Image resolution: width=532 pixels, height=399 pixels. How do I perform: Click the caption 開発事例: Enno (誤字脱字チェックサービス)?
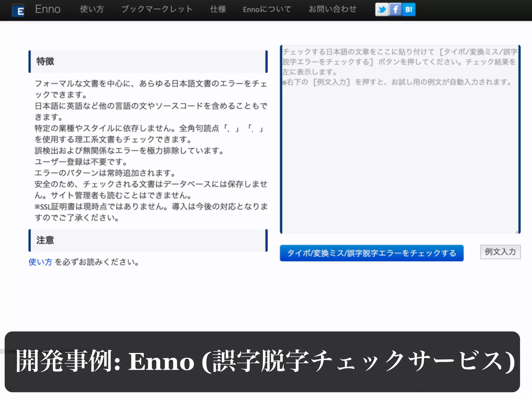tap(265, 361)
